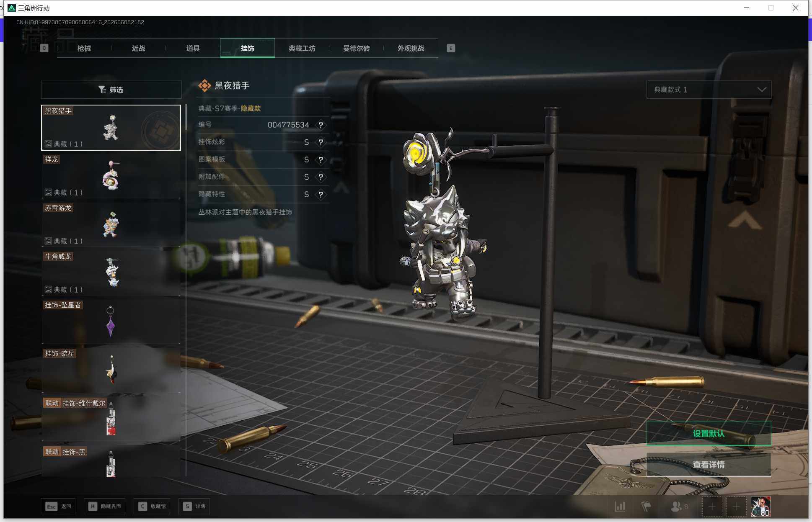This screenshot has height=522, width=812.
Task: Switch to the 道具 tab
Action: 193,48
